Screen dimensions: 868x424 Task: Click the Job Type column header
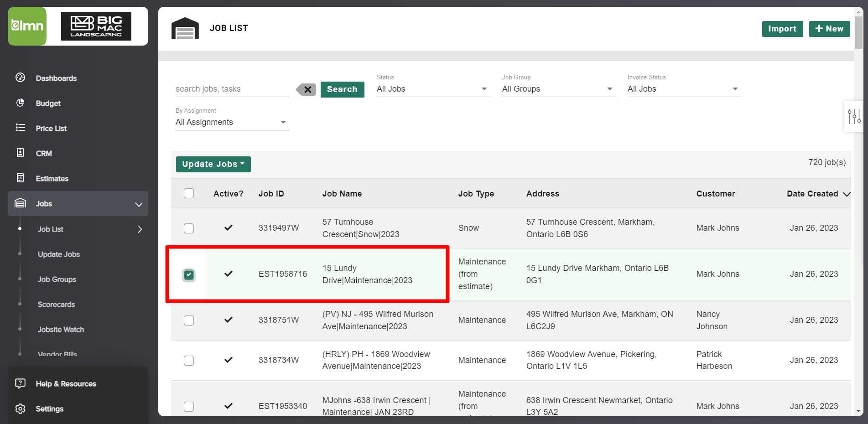[476, 194]
